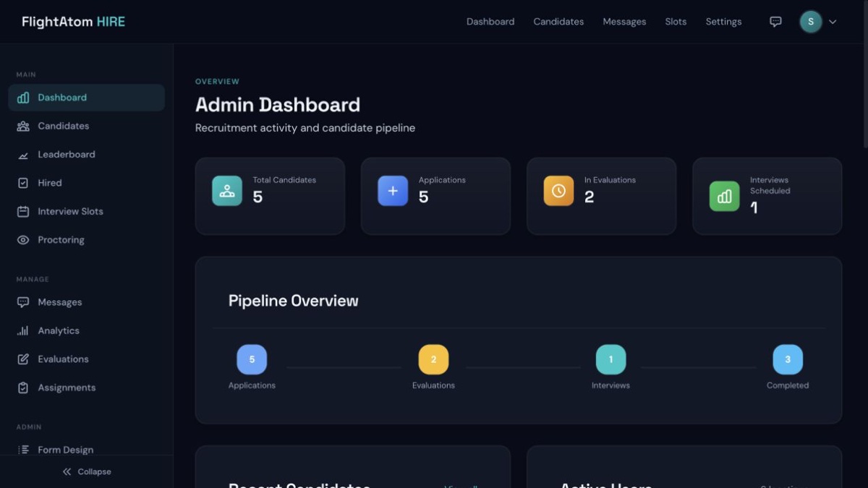Click the Total Candidates teal icon
This screenshot has height=488, width=868.
tap(227, 191)
